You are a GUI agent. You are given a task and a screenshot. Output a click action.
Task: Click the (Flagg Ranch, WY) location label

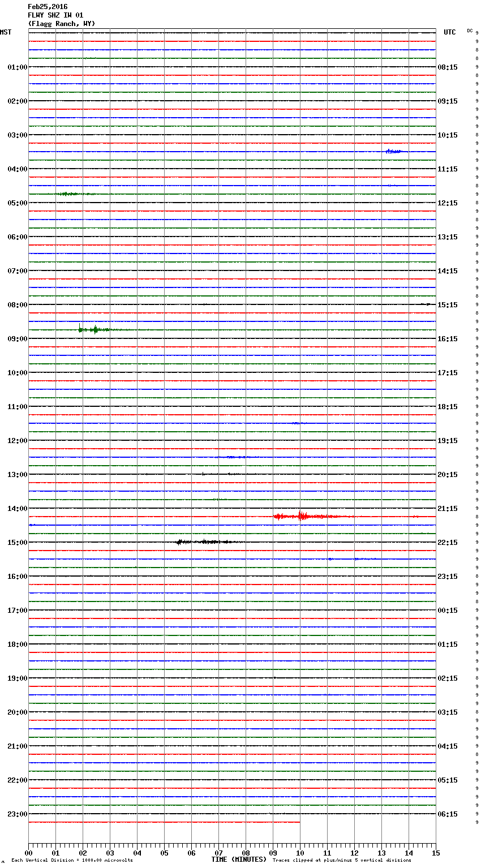pos(62,24)
